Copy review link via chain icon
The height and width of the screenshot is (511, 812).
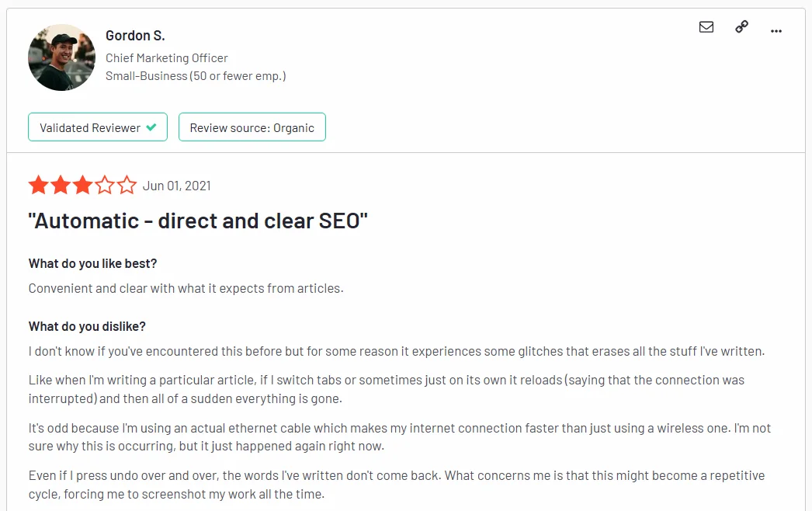741,27
